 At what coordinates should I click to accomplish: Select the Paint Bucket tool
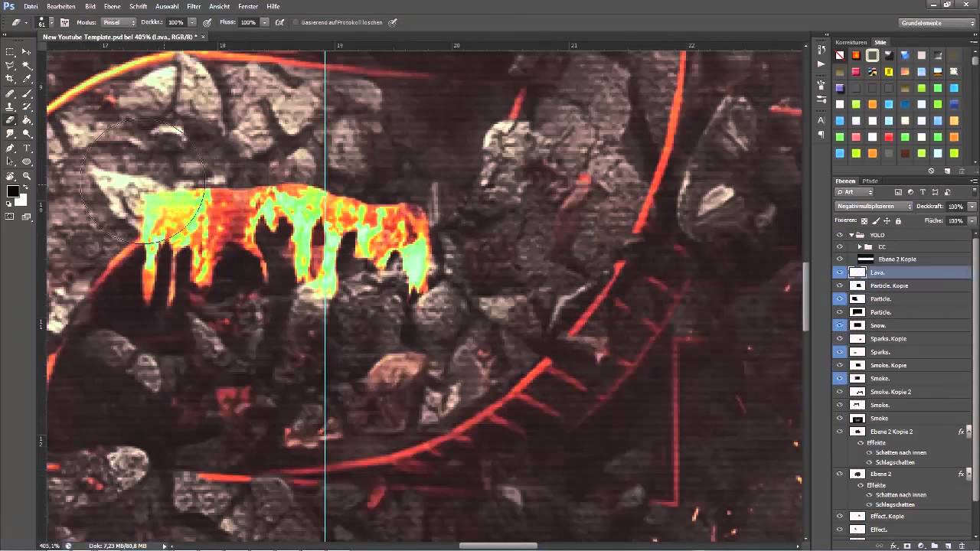27,120
